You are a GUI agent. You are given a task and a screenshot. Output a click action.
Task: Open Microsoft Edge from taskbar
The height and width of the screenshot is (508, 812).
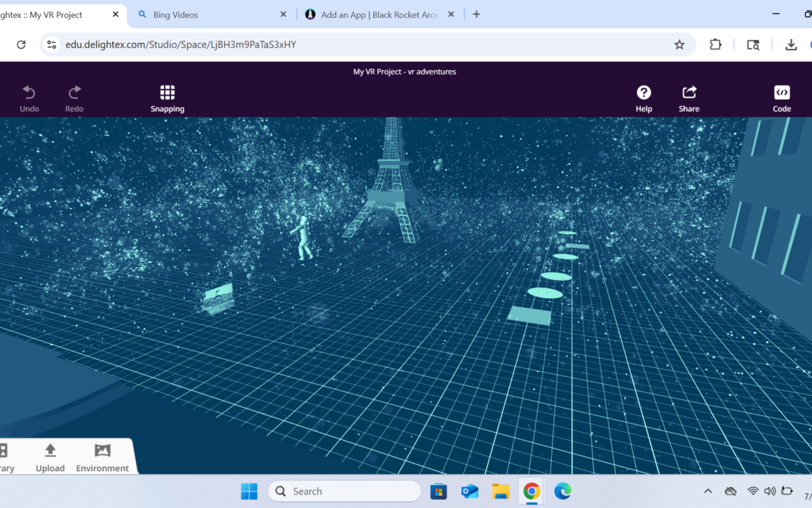pos(562,491)
